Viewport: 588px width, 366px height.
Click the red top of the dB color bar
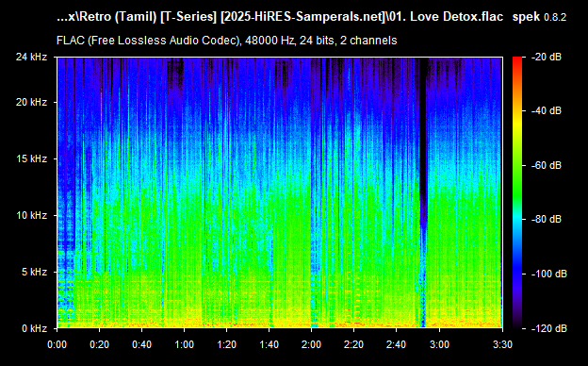point(517,60)
